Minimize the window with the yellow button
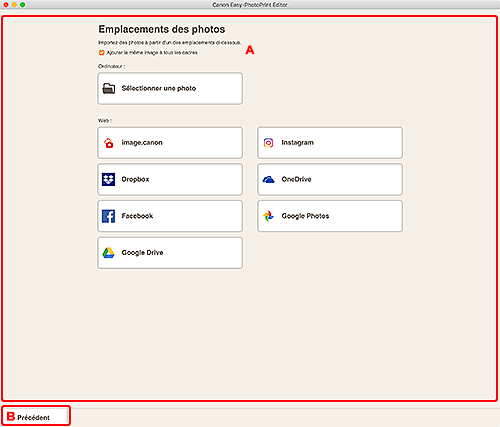500x427 pixels. point(14,5)
